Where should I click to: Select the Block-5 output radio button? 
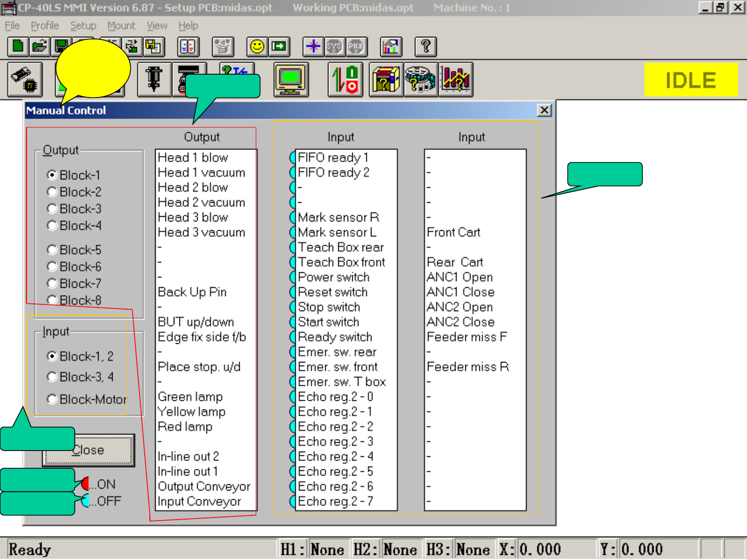[52, 250]
